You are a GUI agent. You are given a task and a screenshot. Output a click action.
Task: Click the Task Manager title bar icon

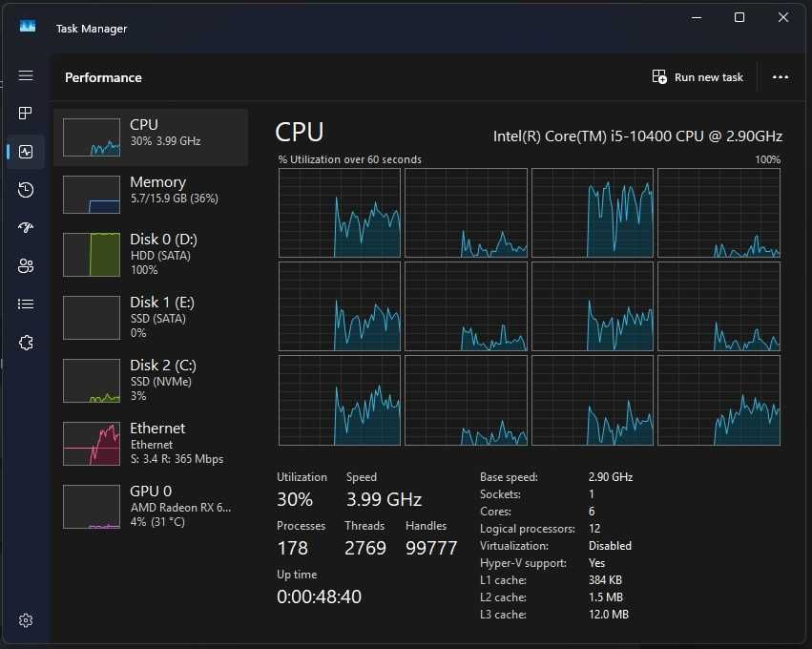tap(28, 26)
